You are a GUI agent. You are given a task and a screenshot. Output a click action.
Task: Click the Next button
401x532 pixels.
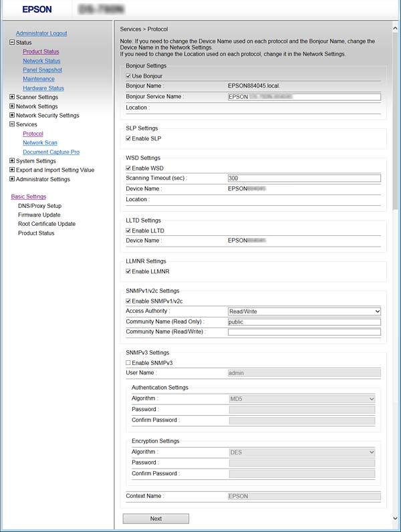156,519
